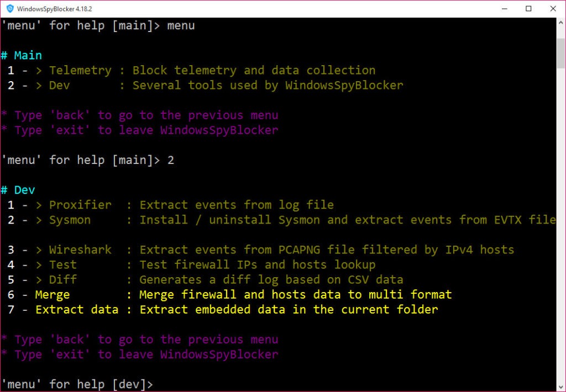
Task: Click the '# Main' heading text
Action: 22,55
